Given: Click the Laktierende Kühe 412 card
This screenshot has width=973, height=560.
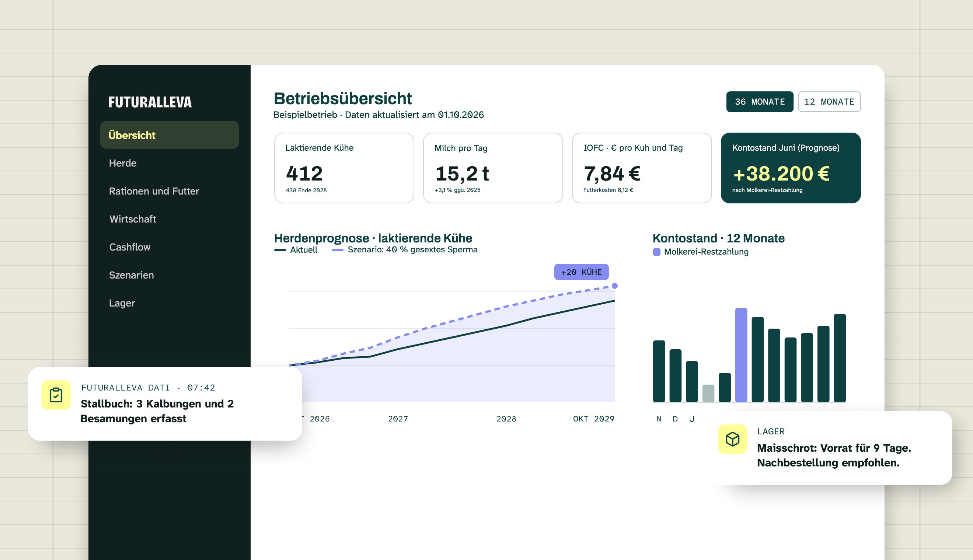Looking at the screenshot, I should coord(344,168).
